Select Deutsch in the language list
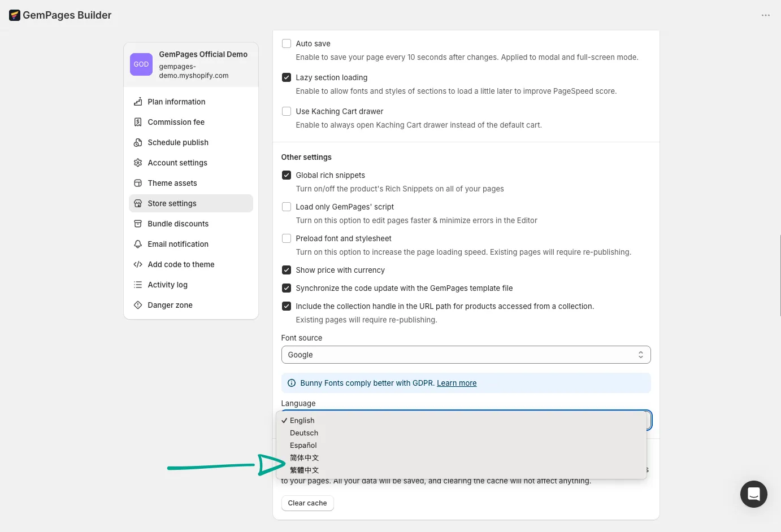The height and width of the screenshot is (532, 781). (x=461, y=433)
